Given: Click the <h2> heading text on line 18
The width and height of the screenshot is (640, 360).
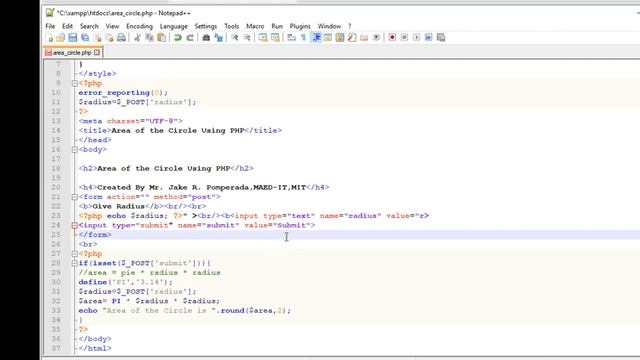Looking at the screenshot, I should point(166,169).
